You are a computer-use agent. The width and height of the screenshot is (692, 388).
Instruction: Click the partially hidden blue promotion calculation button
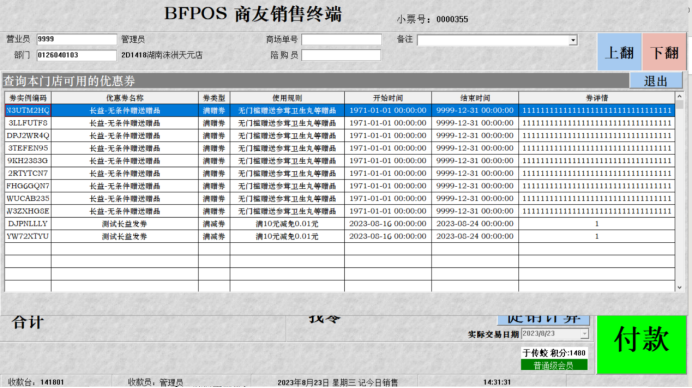point(543,319)
